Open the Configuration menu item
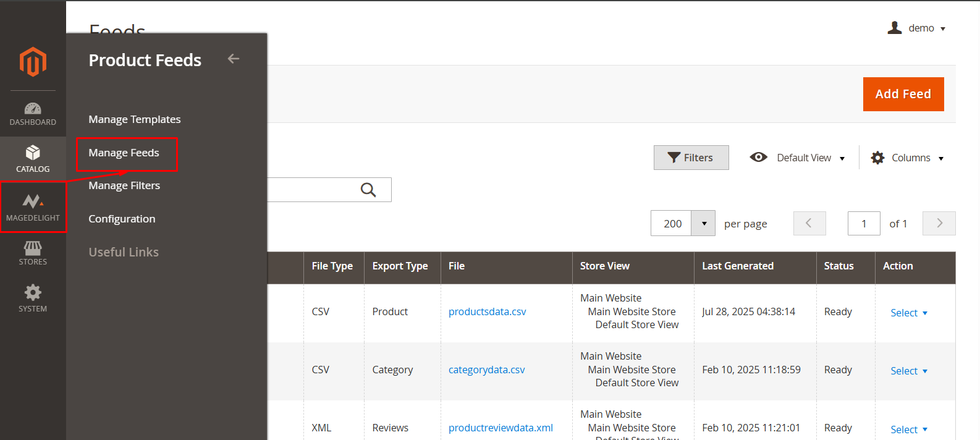Image resolution: width=980 pixels, height=440 pixels. coord(122,219)
